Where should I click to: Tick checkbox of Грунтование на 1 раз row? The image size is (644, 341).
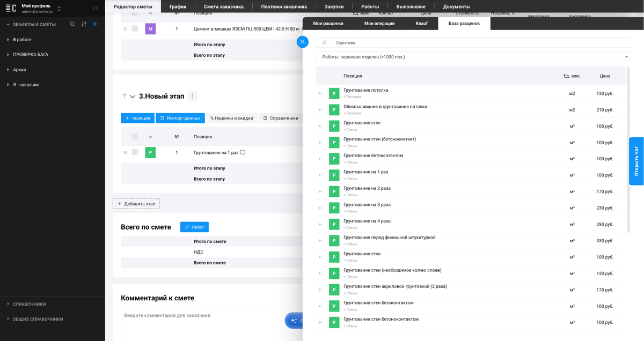coord(135,152)
